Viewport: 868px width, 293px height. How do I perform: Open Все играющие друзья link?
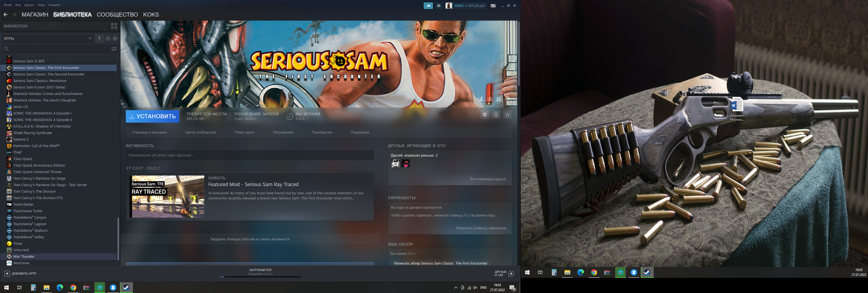pyautogui.click(x=488, y=179)
